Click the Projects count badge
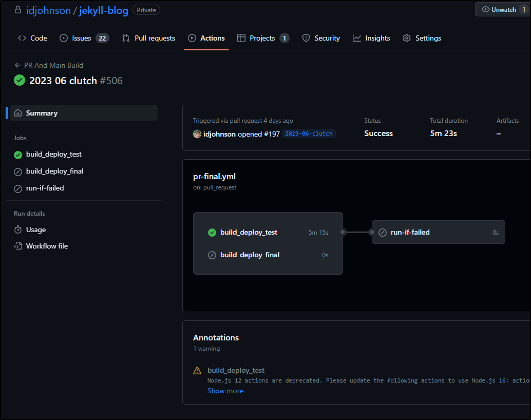Image resolution: width=531 pixels, height=420 pixels. [x=285, y=39]
